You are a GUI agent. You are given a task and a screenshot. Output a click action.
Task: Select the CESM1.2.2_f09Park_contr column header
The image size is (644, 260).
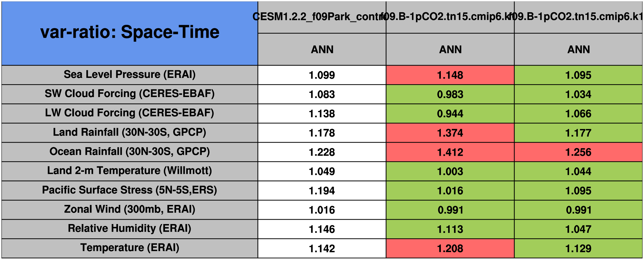[322, 17]
